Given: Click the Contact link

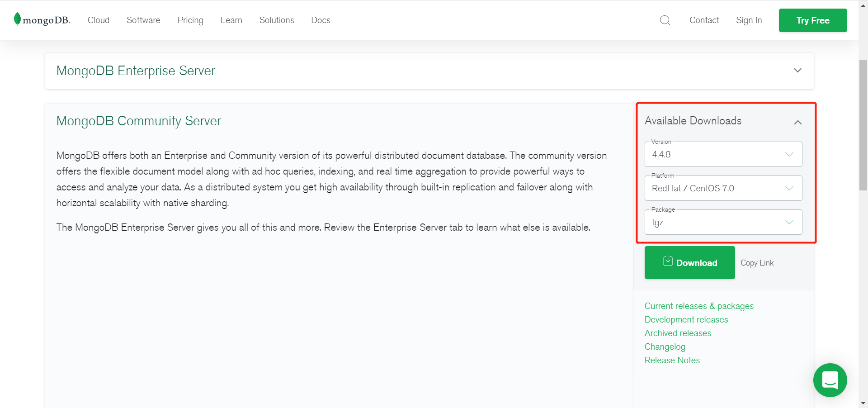Looking at the screenshot, I should click(x=704, y=20).
